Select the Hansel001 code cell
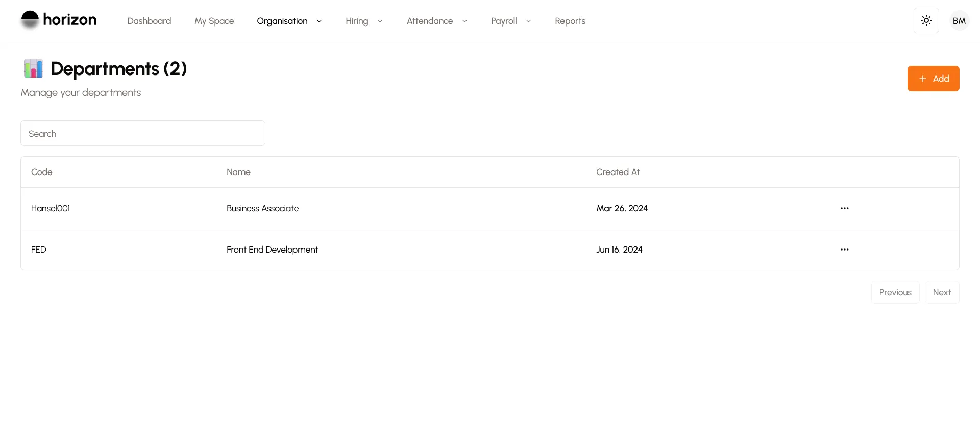Screen dimensions: 980x448 (x=51, y=208)
